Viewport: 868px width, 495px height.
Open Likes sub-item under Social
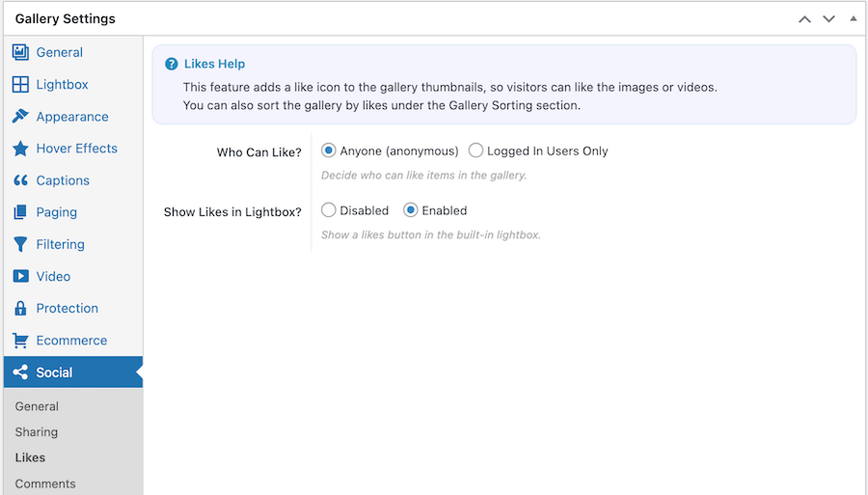tap(30, 458)
